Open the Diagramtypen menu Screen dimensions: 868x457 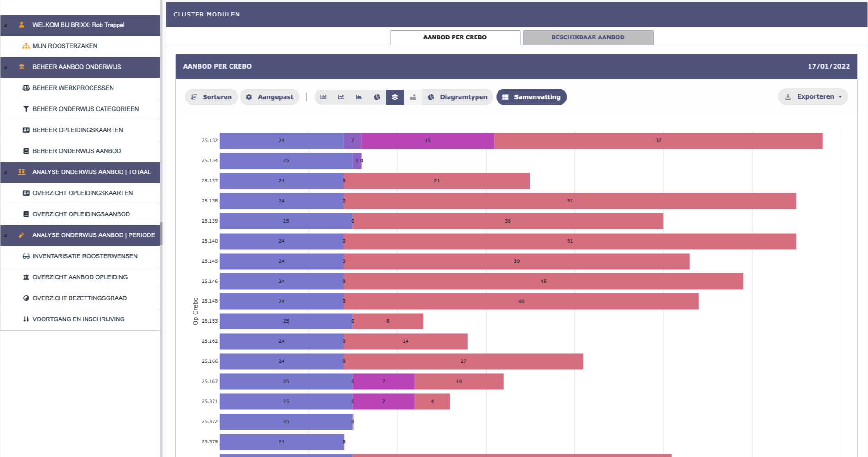tap(457, 97)
